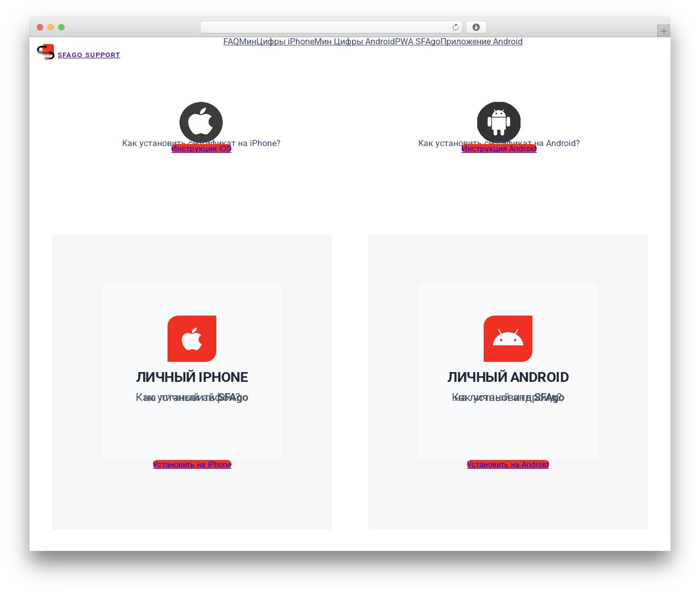Reload the page using the refresh icon
Image resolution: width=700 pixels, height=593 pixels.
(x=456, y=27)
